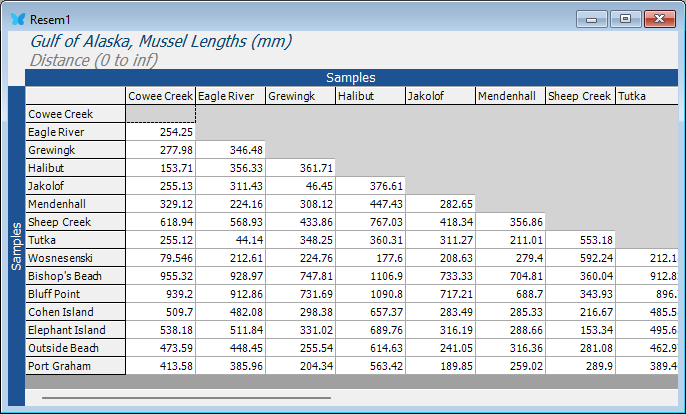Viewport: 686px width, 414px height.
Task: Select the Cowee Creek column header
Action: tap(160, 96)
